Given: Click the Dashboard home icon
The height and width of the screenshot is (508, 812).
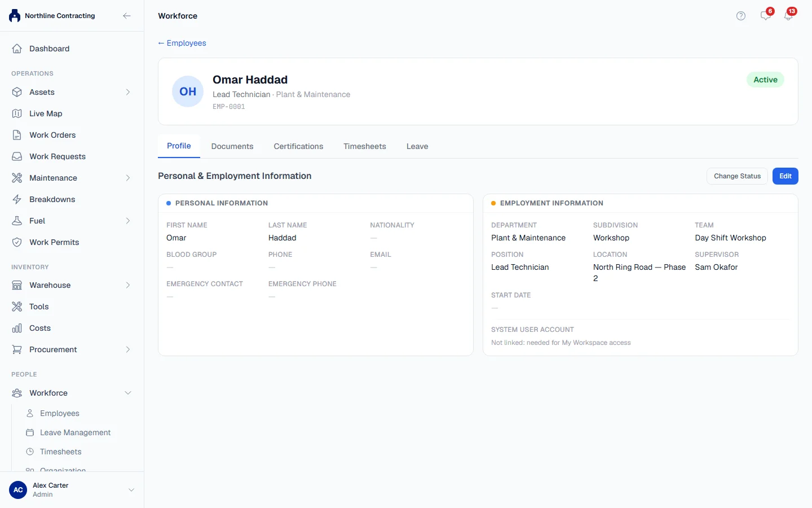Looking at the screenshot, I should 17,49.
